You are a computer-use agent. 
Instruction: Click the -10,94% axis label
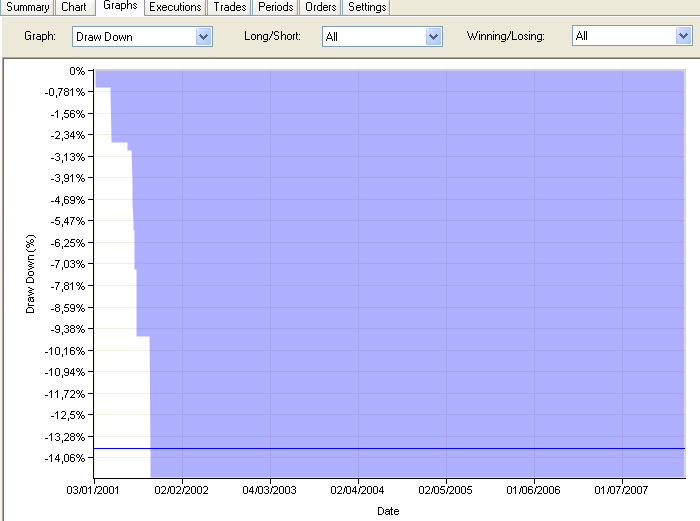[x=65, y=372]
